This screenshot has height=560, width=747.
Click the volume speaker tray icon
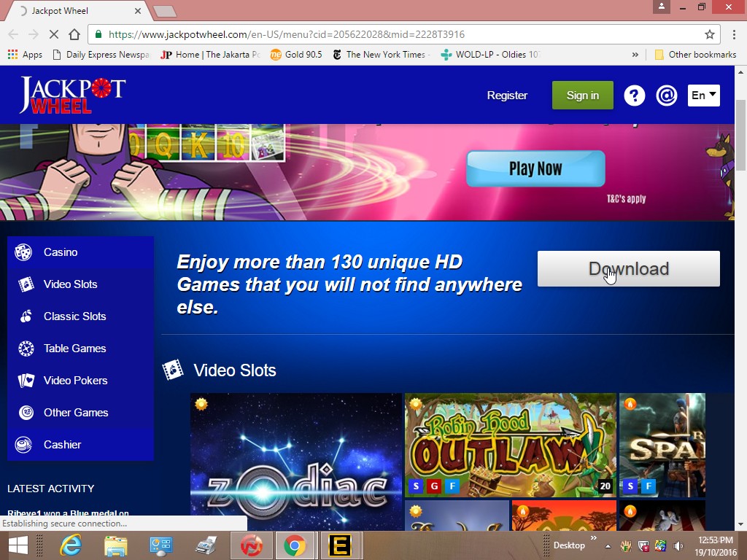(678, 545)
